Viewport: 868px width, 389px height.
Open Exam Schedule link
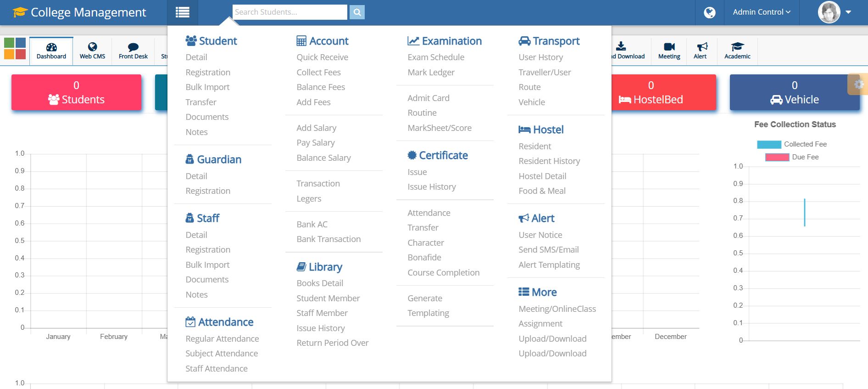pos(436,57)
